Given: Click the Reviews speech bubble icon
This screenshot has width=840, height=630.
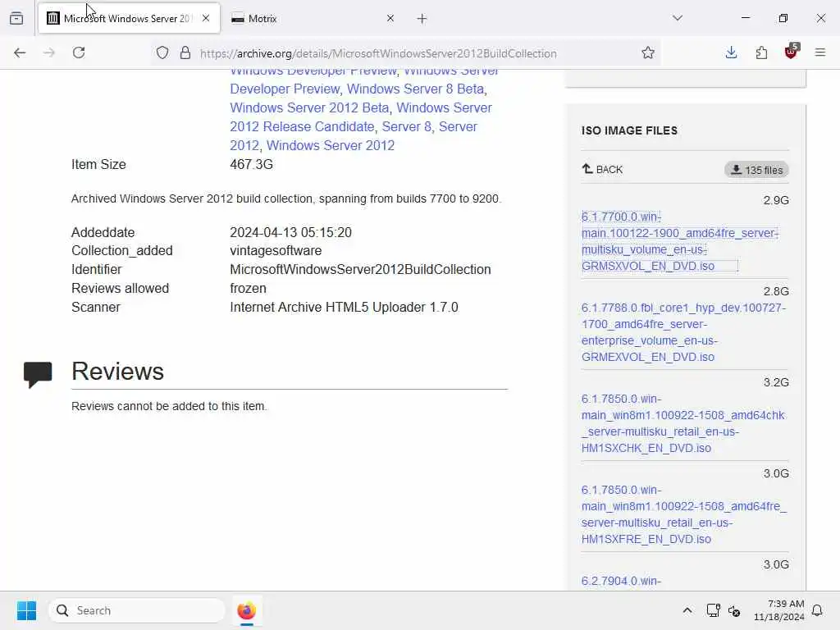Looking at the screenshot, I should (38, 375).
